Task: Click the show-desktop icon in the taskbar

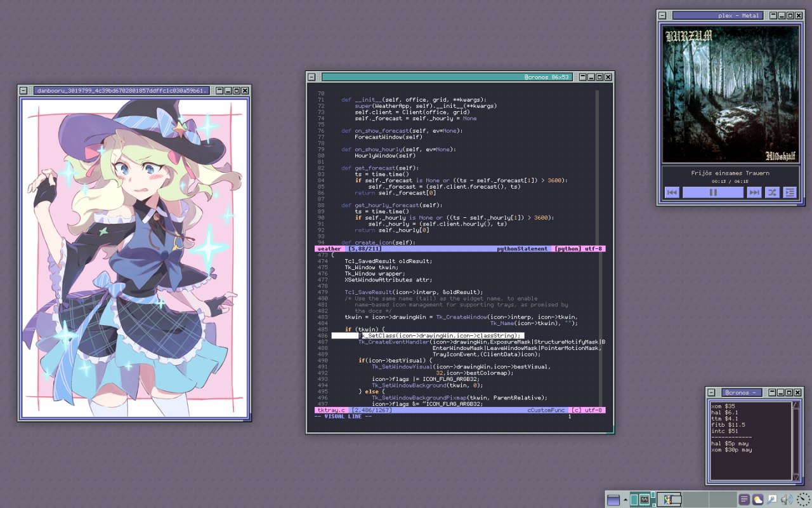Action: click(x=613, y=500)
